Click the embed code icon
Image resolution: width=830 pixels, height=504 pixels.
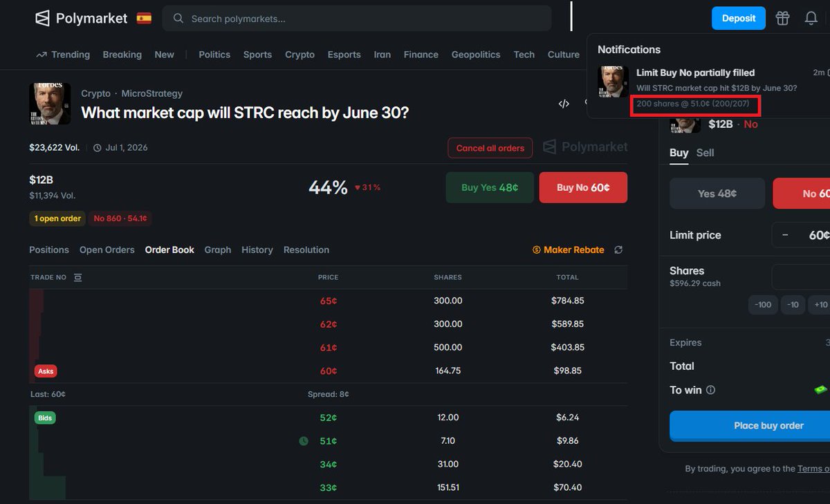click(564, 104)
